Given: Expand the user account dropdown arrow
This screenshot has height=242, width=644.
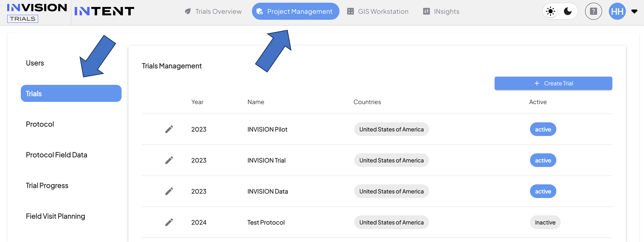Looking at the screenshot, I should (634, 11).
